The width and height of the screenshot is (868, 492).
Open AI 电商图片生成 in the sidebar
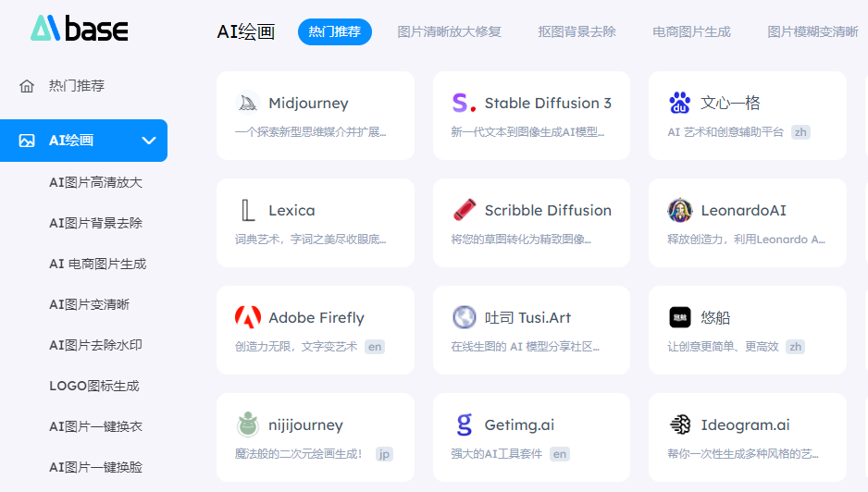[x=97, y=264]
